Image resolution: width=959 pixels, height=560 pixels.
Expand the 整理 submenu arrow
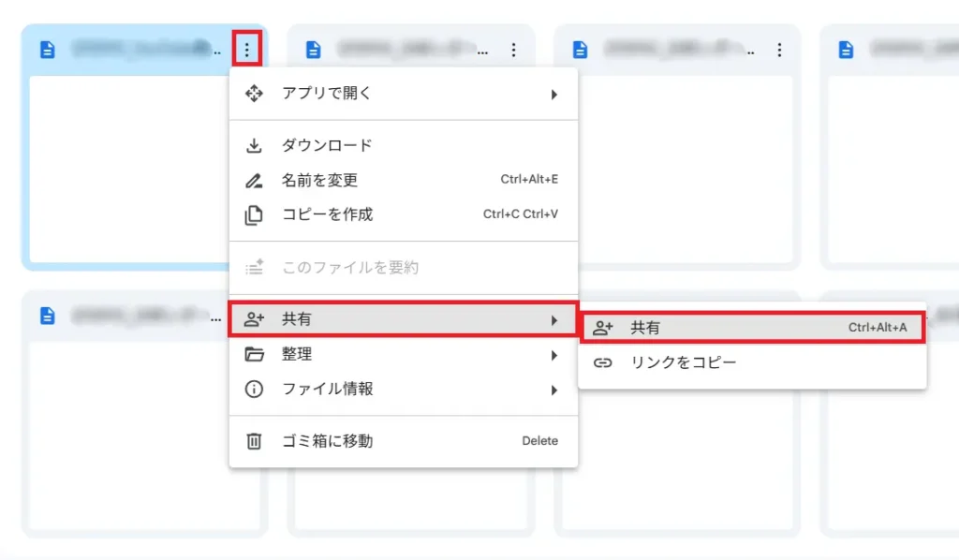coord(554,354)
